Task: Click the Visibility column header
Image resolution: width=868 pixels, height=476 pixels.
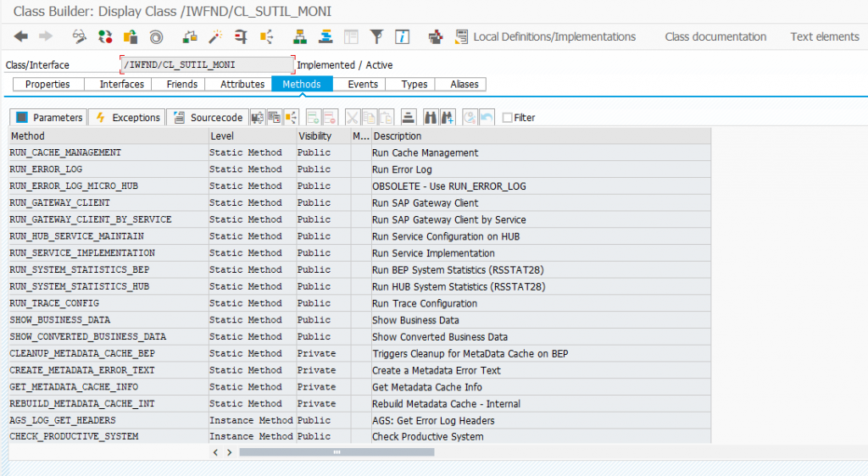Action: tap(323, 136)
